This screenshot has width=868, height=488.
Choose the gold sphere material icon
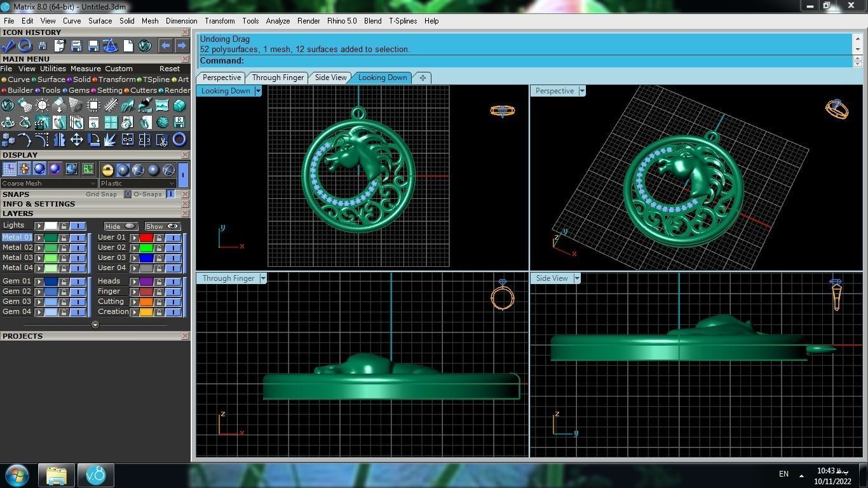click(x=107, y=170)
